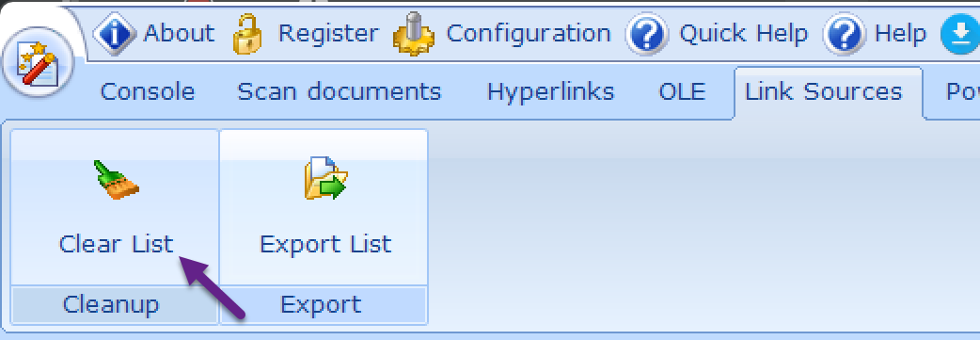Screen dimensions: 980x340
Task: Click the blue About info icon
Action: [115, 33]
